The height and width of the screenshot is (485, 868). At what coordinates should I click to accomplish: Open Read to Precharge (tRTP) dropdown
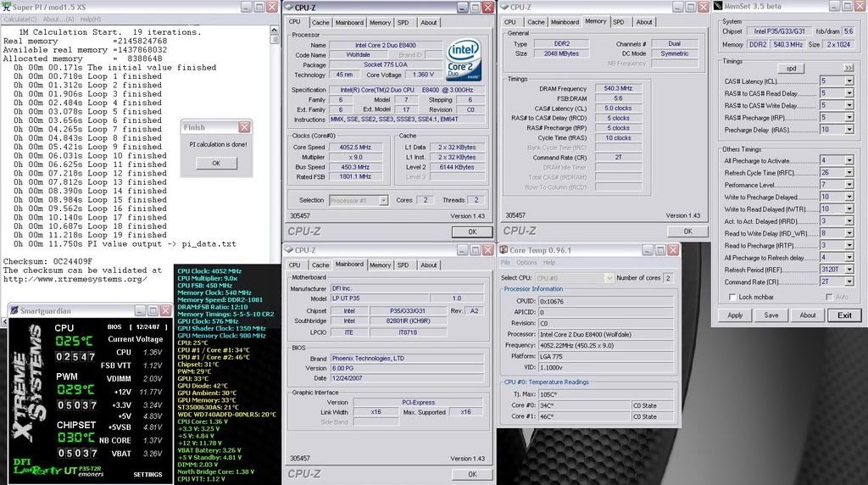[849, 245]
